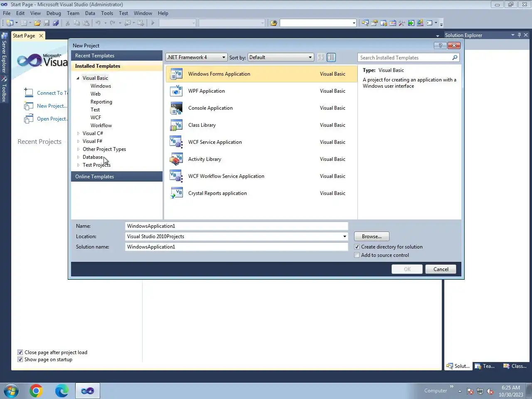Open the Windows Start menu
The height and width of the screenshot is (399, 532).
(11, 391)
